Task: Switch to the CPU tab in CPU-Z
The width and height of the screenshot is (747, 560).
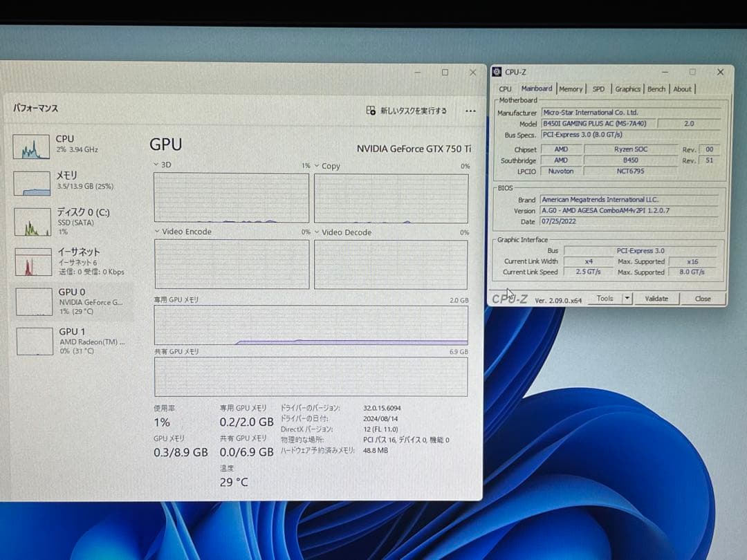Action: tap(504, 88)
